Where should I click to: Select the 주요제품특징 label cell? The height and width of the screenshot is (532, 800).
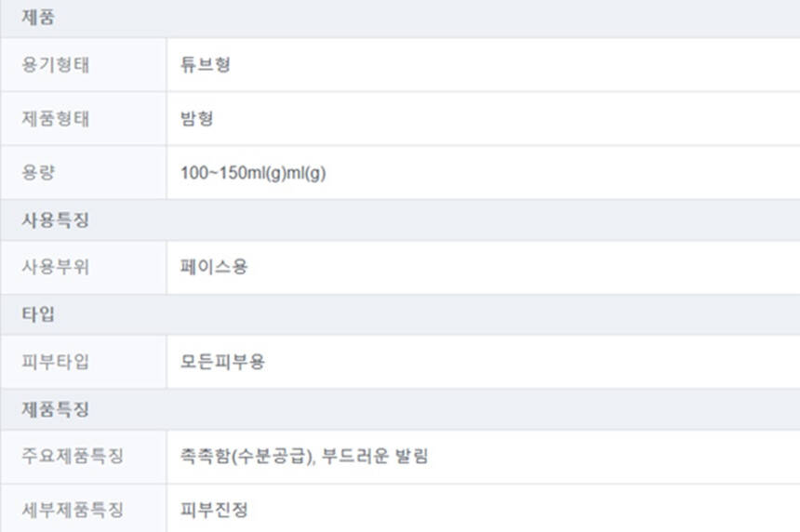(73, 457)
